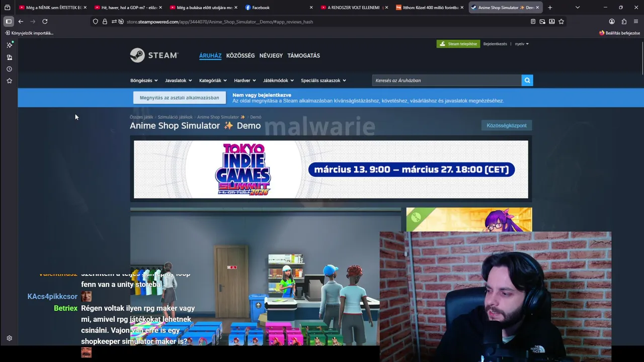Viewport: 644px width, 362px height.
Task: Expand the Hardver dropdown
Action: 245,80
